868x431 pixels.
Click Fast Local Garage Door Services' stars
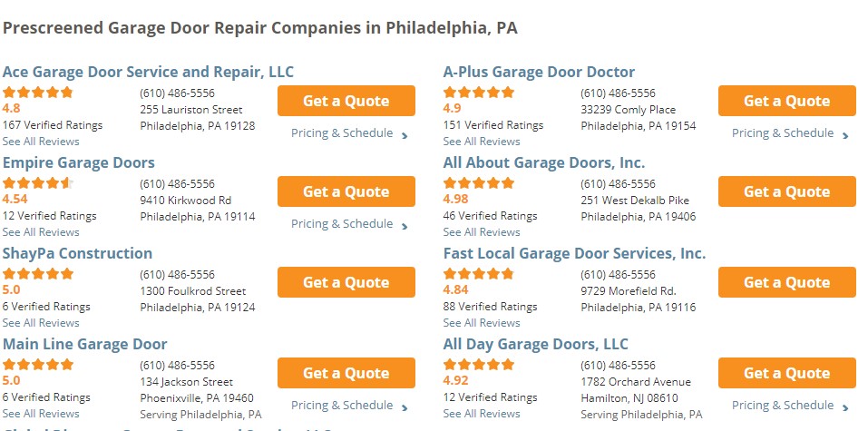pos(479,273)
